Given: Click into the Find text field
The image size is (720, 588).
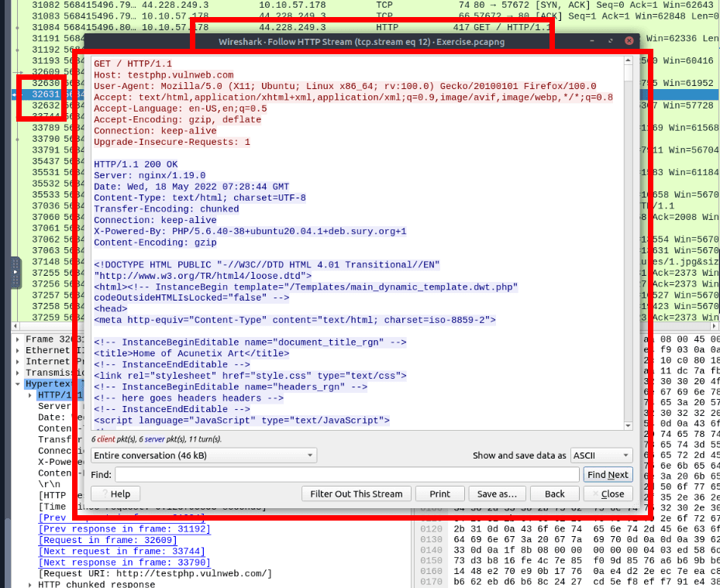Looking at the screenshot, I should point(346,474).
